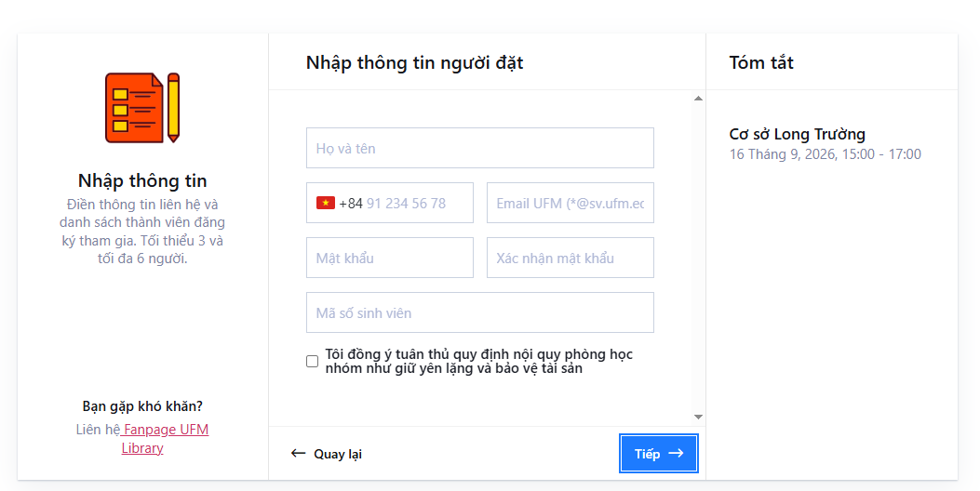Click the phone number field
Screen dimensions: 980x491
click(390, 203)
